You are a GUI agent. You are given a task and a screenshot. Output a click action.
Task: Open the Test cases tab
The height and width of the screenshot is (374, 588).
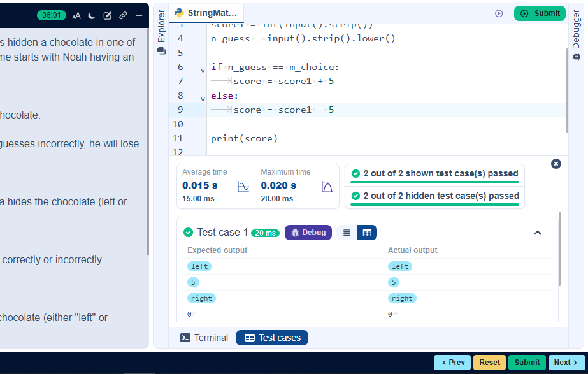(272, 338)
